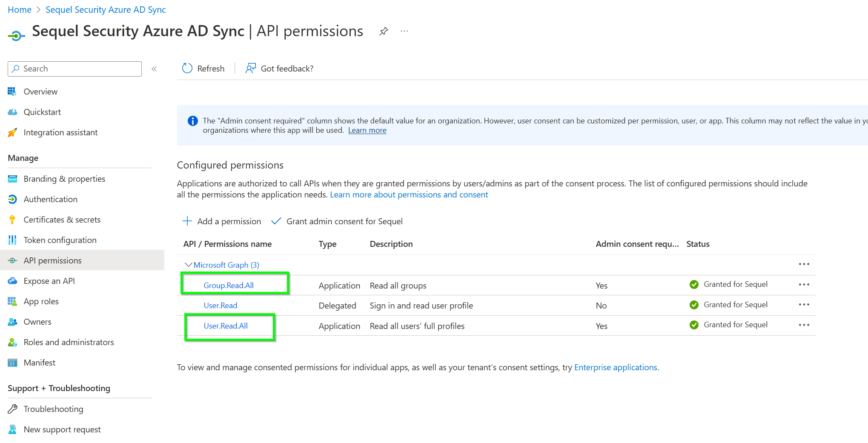Click the Got feedback person icon
868x443 pixels.
[x=251, y=68]
